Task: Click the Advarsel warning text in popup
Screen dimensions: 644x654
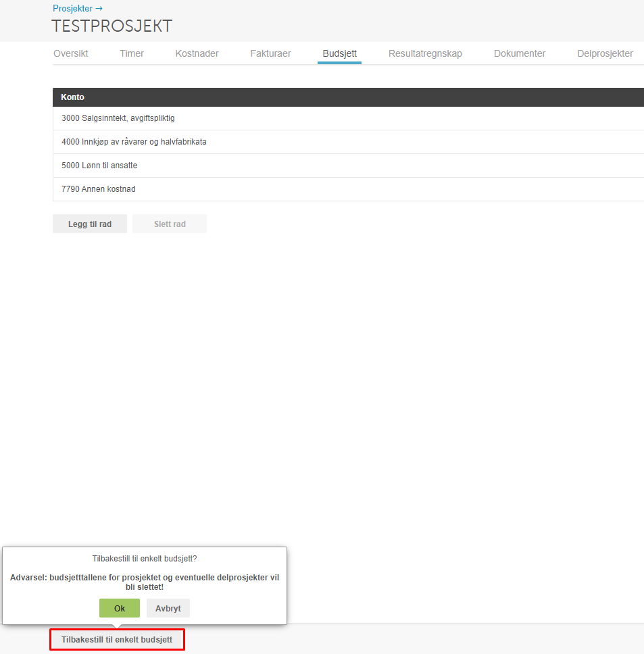Action: (x=145, y=582)
